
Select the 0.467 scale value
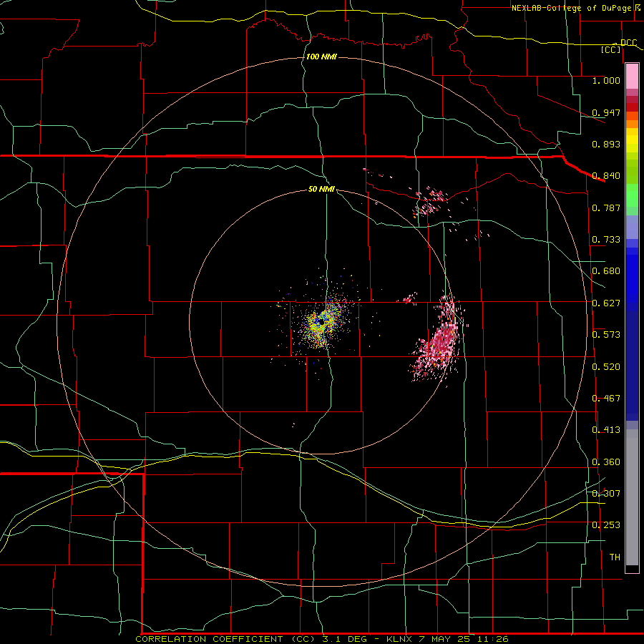pos(606,399)
